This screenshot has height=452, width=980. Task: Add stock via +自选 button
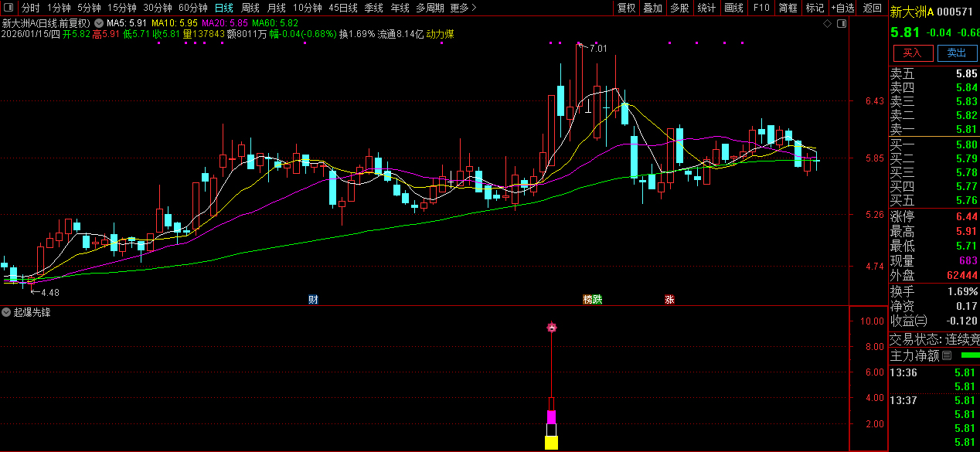point(843,8)
